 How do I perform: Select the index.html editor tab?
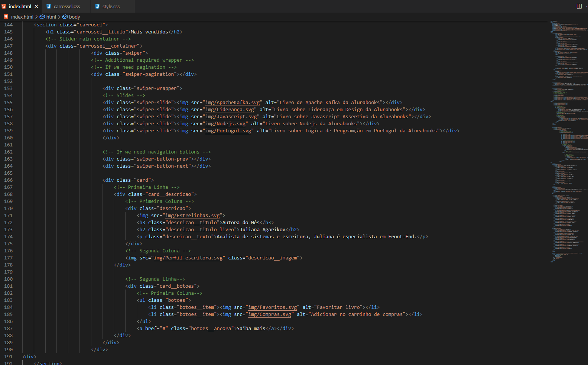(20, 6)
